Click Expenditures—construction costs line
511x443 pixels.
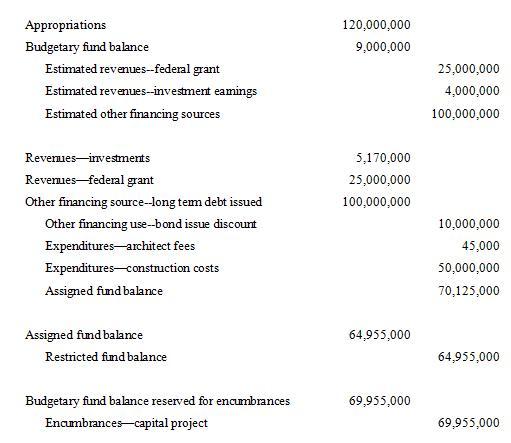132,268
